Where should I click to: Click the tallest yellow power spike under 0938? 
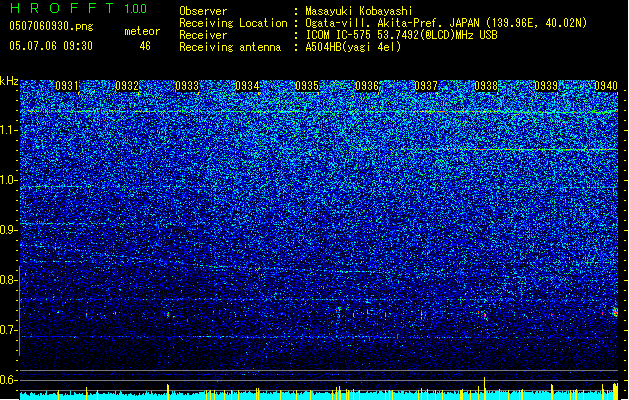(485, 388)
